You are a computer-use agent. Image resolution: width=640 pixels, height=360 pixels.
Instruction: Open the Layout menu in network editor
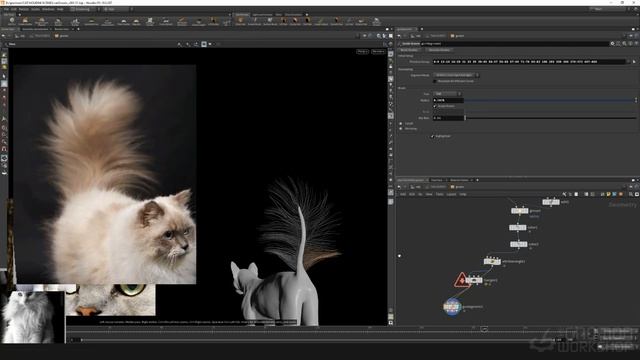tap(451, 194)
